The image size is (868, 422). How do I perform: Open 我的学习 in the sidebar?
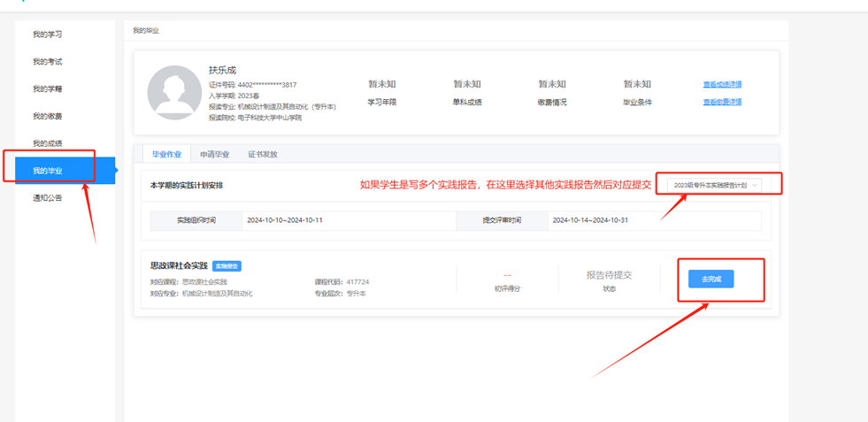[x=48, y=35]
